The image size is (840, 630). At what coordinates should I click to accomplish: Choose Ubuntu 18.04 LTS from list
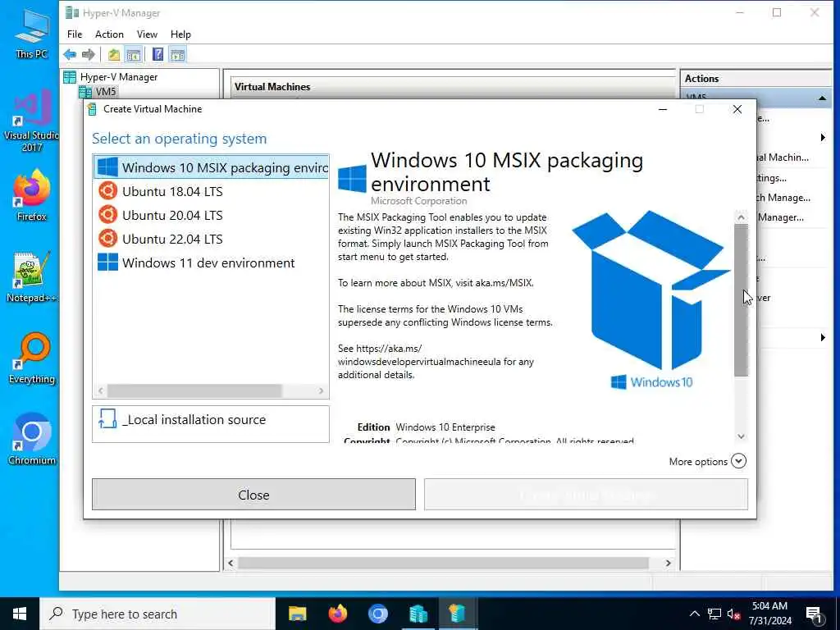[211, 191]
